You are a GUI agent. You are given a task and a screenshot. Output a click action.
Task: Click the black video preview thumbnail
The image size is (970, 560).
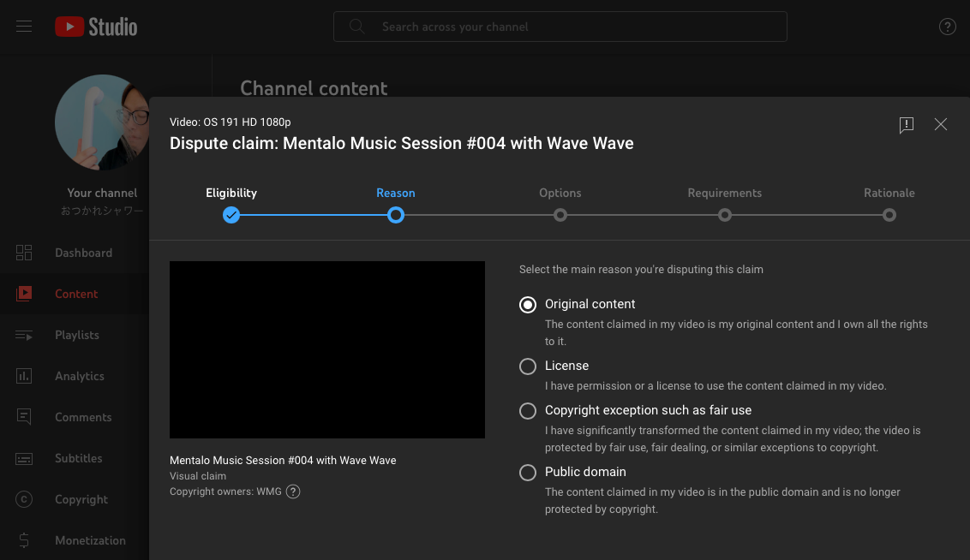click(327, 349)
